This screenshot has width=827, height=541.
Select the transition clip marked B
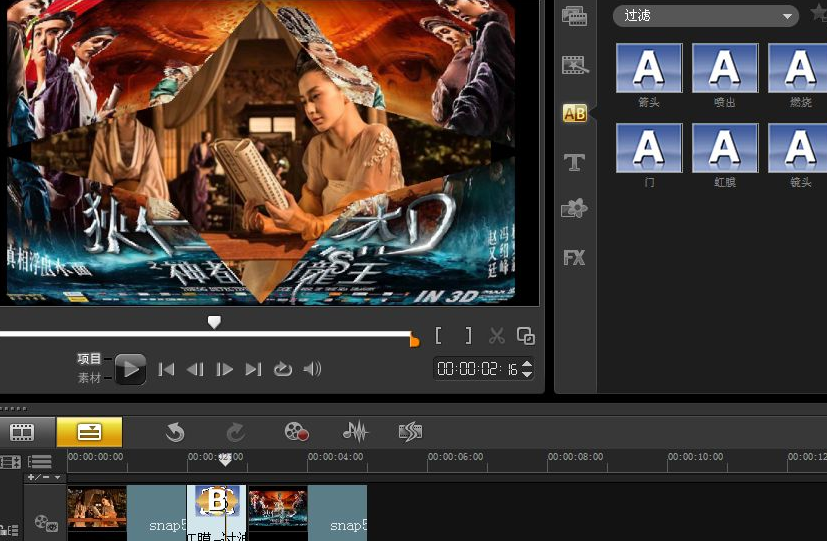[x=217, y=513]
